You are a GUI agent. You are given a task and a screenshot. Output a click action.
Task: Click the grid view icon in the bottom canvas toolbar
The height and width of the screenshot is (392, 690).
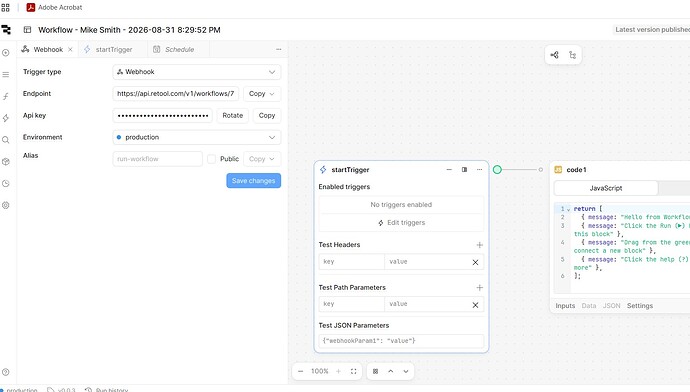[x=375, y=371]
